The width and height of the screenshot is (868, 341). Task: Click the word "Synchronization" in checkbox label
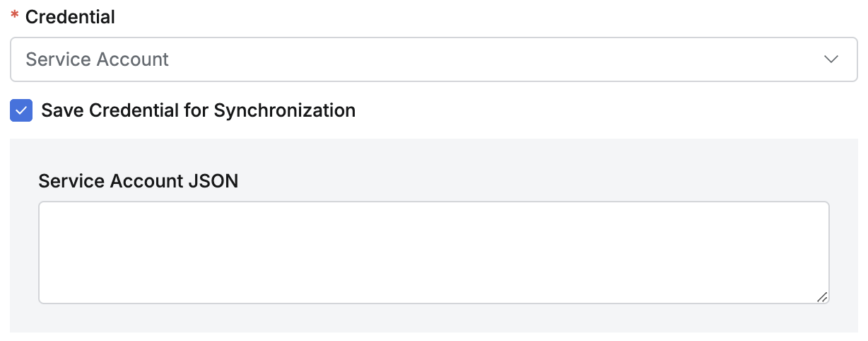coord(284,110)
